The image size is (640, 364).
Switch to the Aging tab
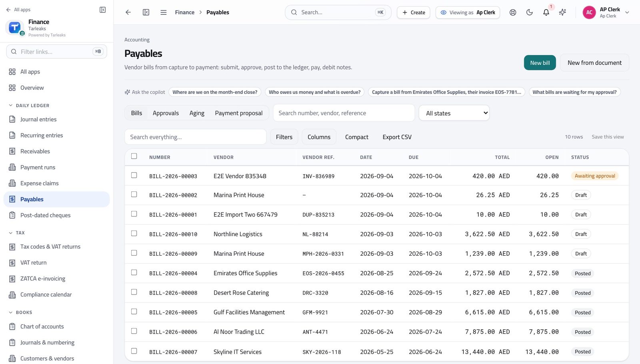point(197,113)
